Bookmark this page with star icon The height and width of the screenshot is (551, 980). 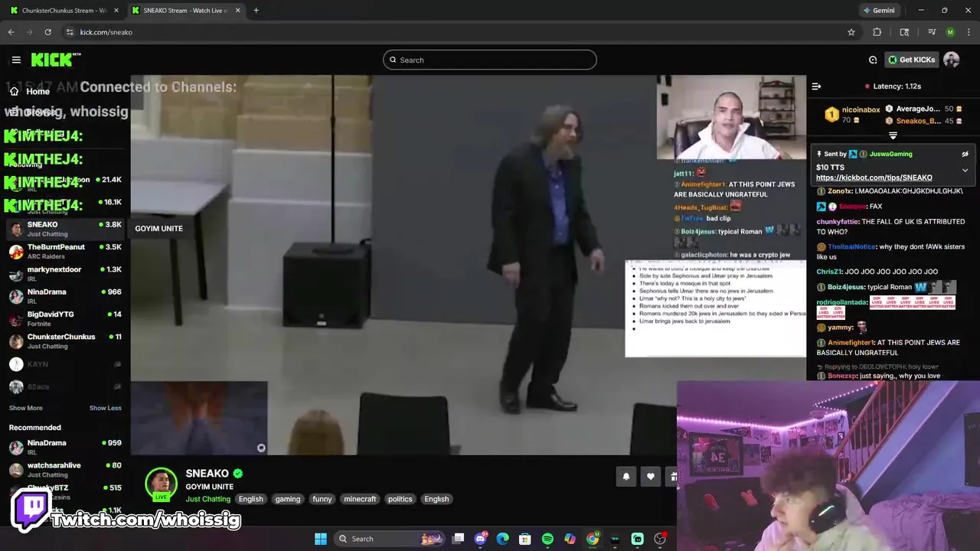[851, 32]
